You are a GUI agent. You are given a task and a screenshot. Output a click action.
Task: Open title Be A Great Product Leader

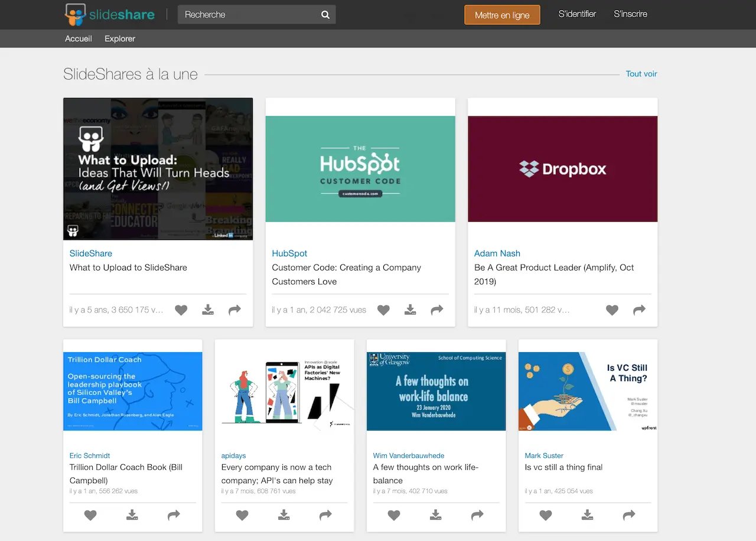click(554, 275)
